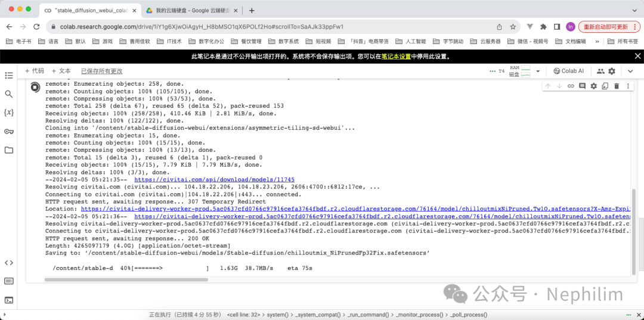Add a code cell with + 代码
644x320 pixels.
35,71
